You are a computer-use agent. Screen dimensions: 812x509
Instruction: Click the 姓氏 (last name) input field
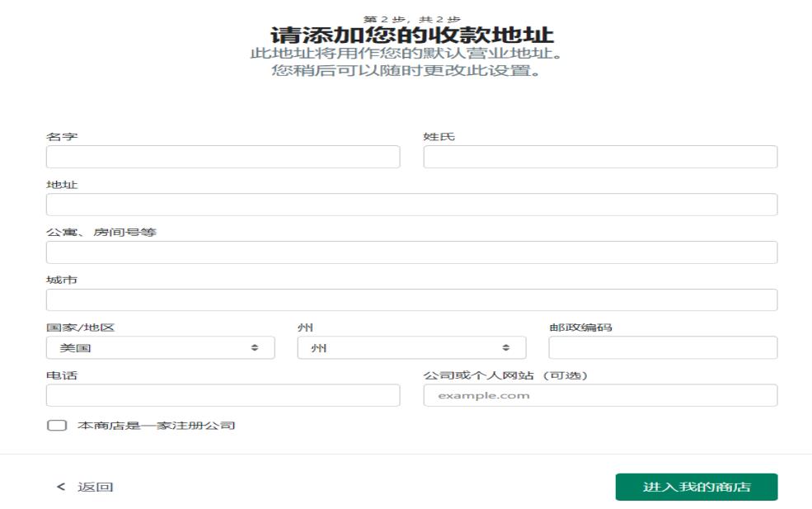pos(600,157)
